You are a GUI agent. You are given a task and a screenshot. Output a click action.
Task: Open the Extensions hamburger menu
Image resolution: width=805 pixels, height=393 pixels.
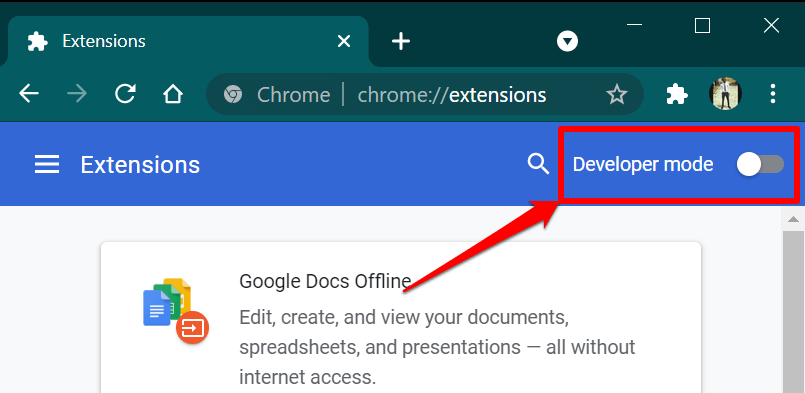47,165
